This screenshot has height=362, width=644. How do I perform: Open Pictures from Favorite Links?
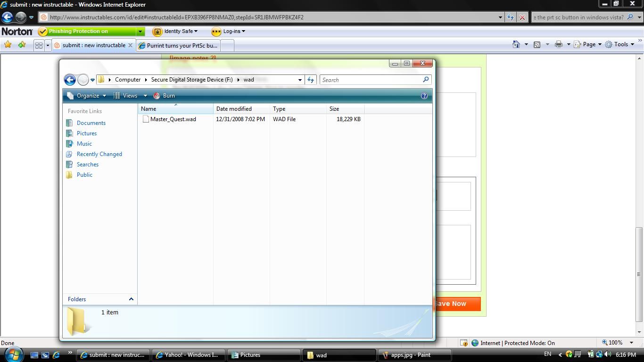point(87,133)
